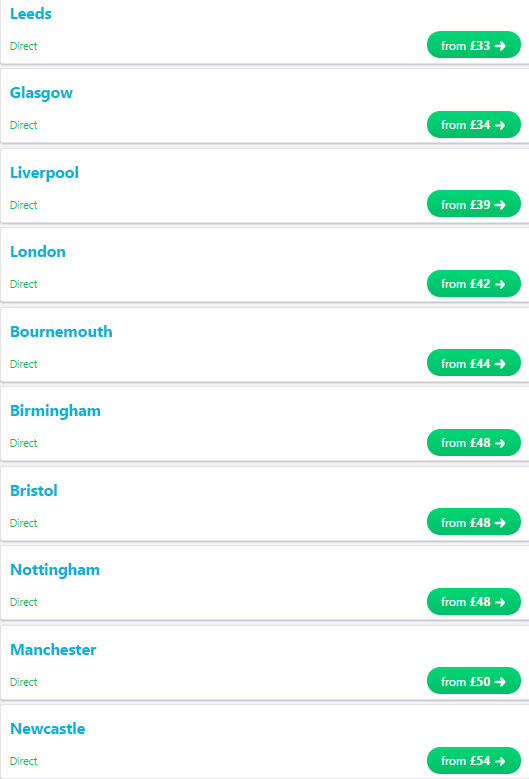Screen dimensions: 529x779
Task: Click the Direct label under Newcastle
Action: point(23,761)
